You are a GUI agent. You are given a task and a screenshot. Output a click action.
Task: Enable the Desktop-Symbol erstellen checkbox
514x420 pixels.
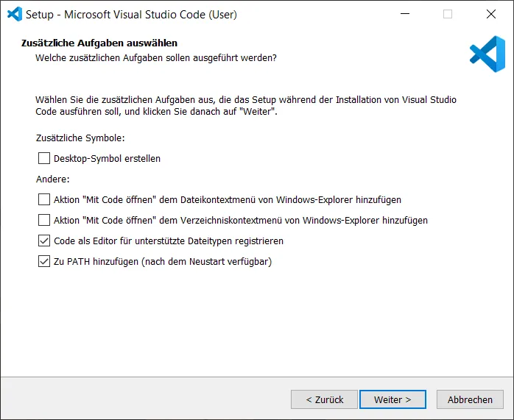tap(44, 158)
